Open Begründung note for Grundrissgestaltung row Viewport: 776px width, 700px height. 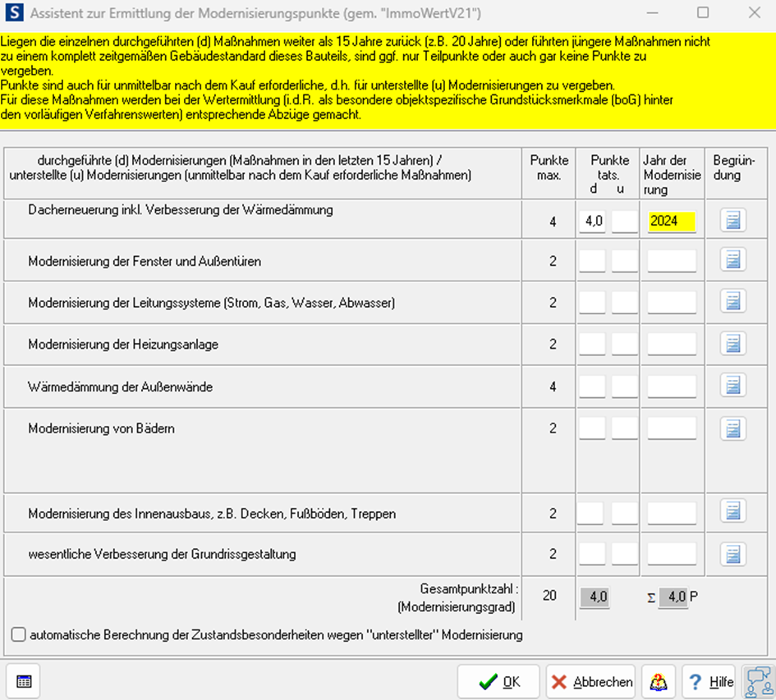733,554
